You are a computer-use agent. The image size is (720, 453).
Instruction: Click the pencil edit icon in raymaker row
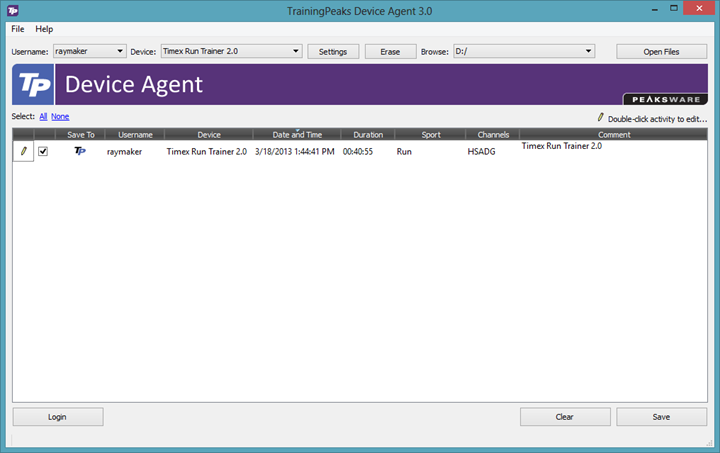point(23,151)
